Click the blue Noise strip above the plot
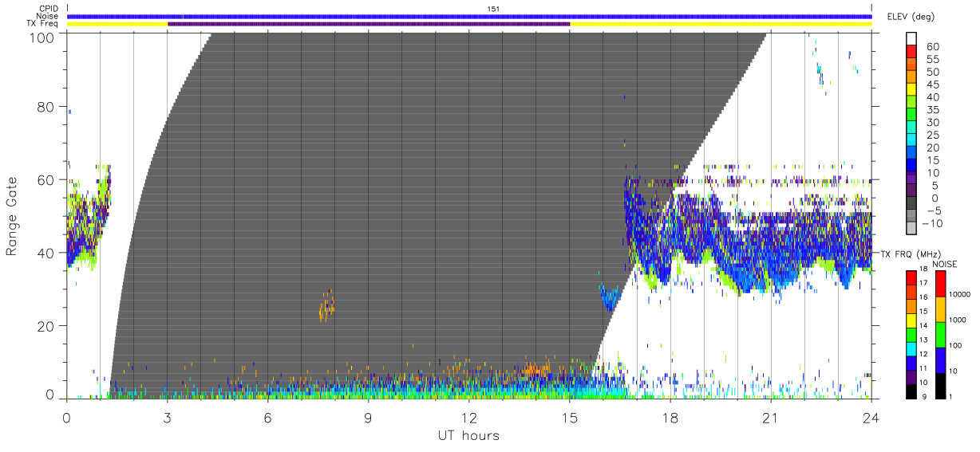The image size is (980, 452). (469, 16)
